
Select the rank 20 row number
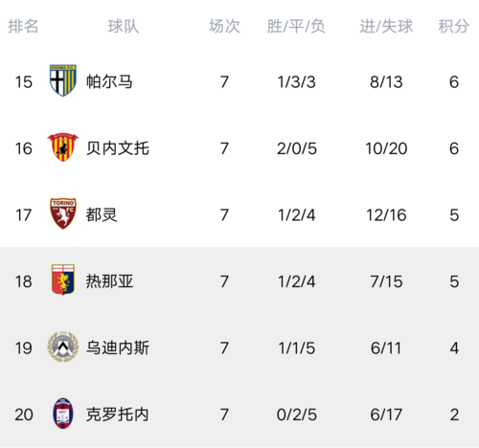(x=24, y=414)
